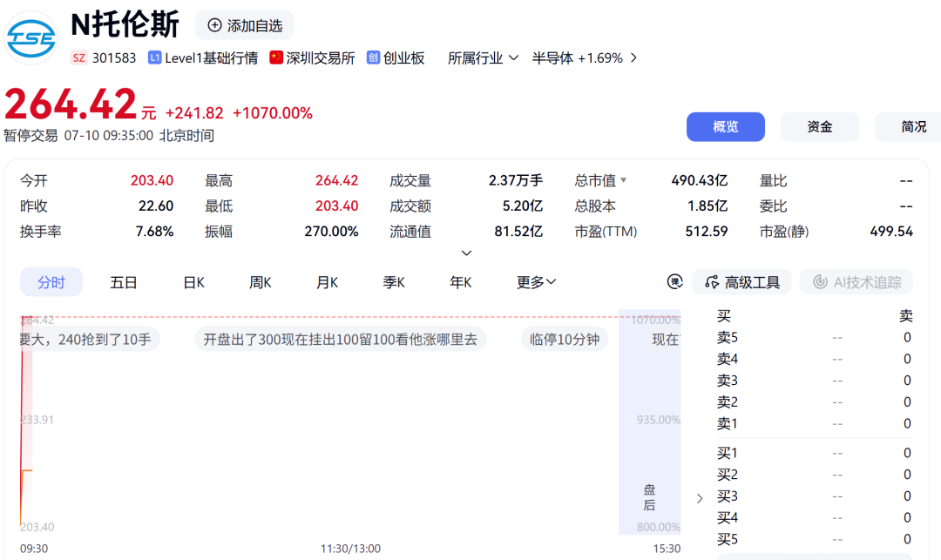Click the Level1 L1 badge icon

pos(155,57)
